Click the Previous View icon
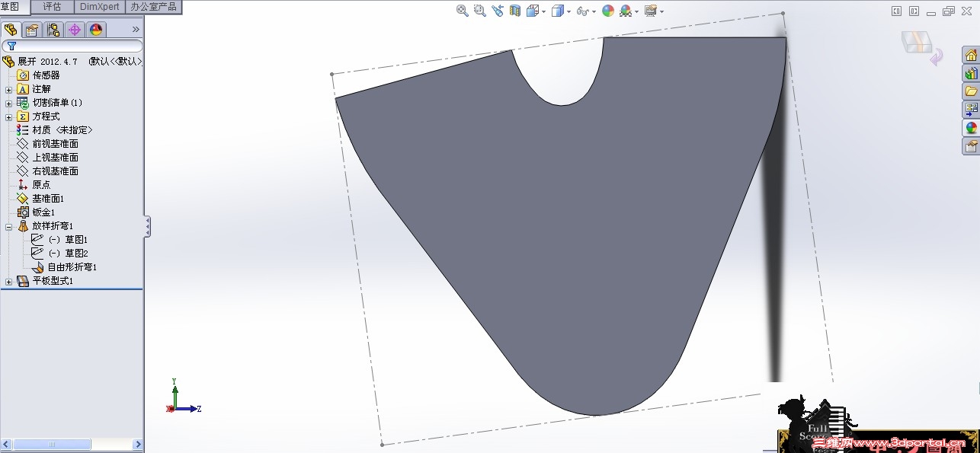Viewport: 980px width, 453px height. tap(498, 11)
